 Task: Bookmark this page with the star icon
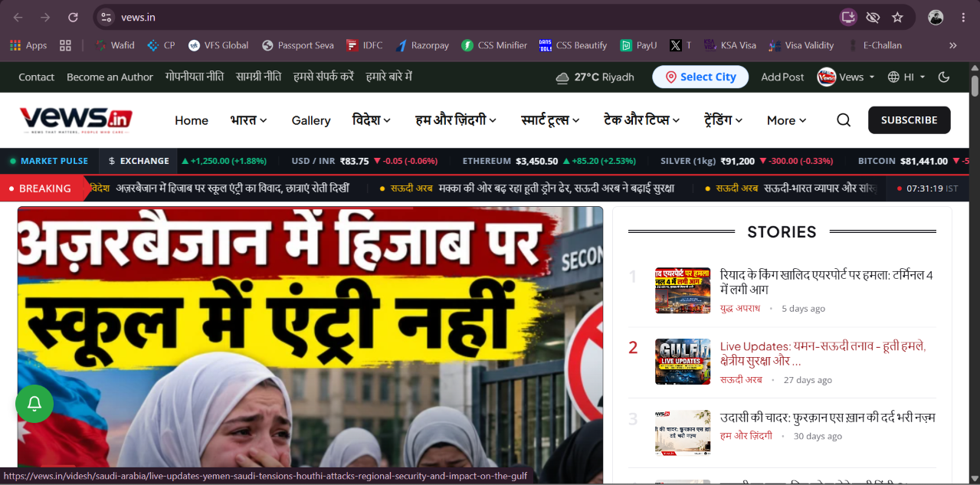click(898, 17)
